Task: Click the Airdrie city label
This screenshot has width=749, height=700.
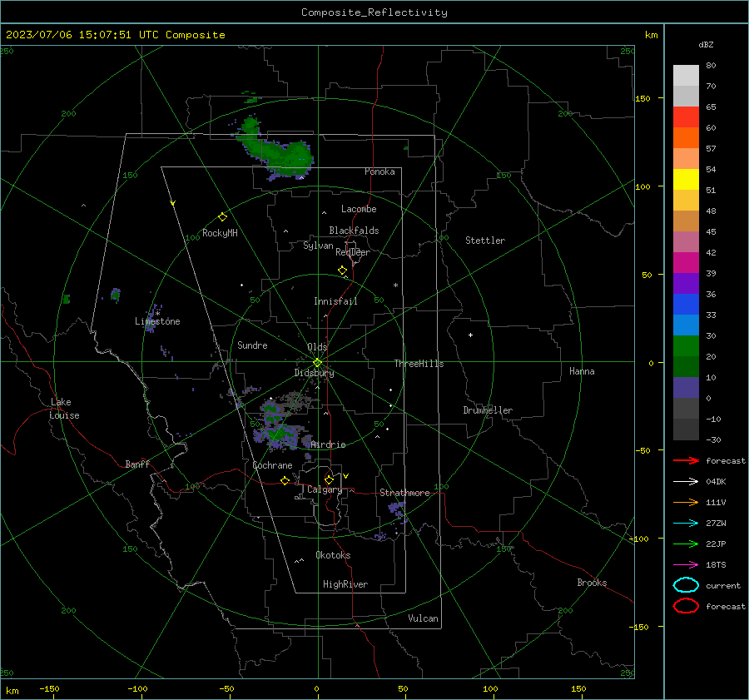Action: (328, 444)
